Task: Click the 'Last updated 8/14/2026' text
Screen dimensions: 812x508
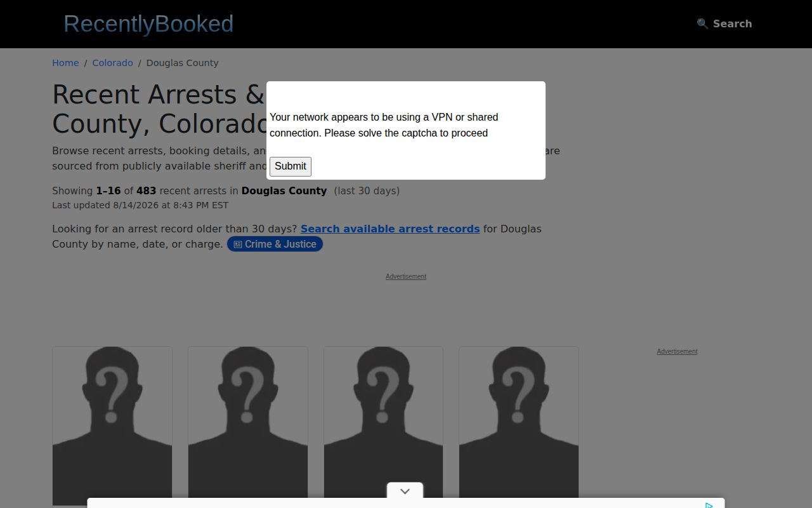Action: (140, 205)
